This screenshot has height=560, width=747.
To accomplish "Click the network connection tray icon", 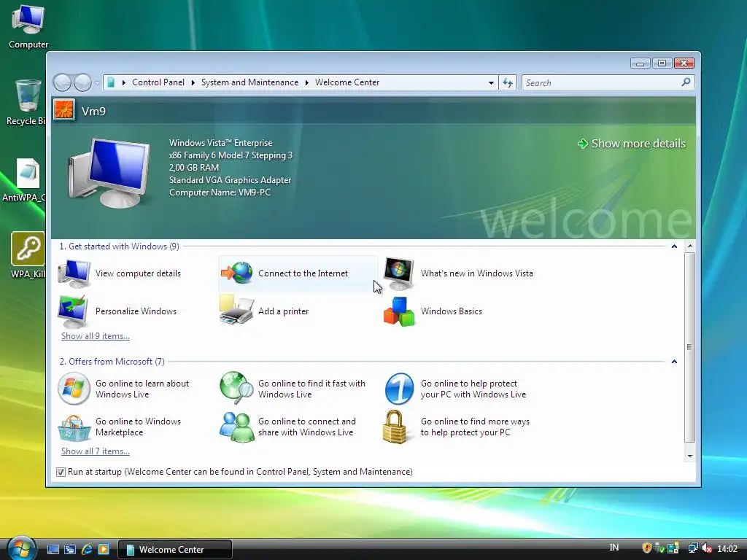I will tap(693, 548).
